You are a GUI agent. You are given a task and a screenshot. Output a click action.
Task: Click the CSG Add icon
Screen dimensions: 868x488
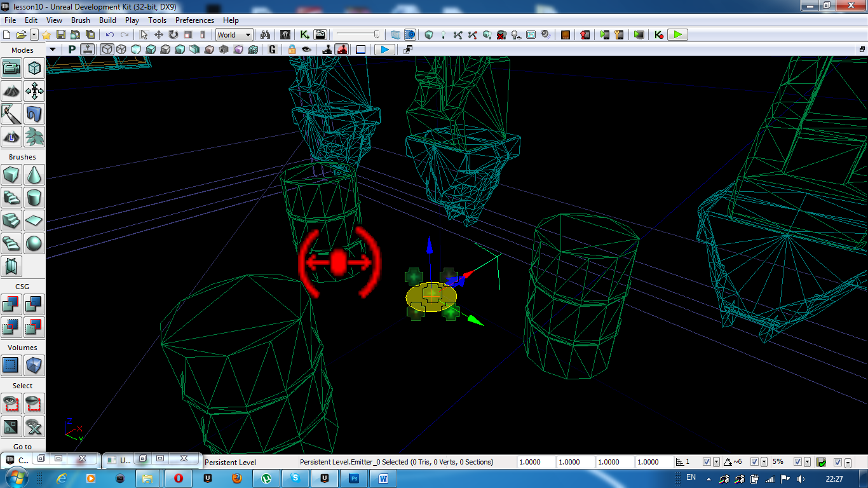(x=12, y=304)
